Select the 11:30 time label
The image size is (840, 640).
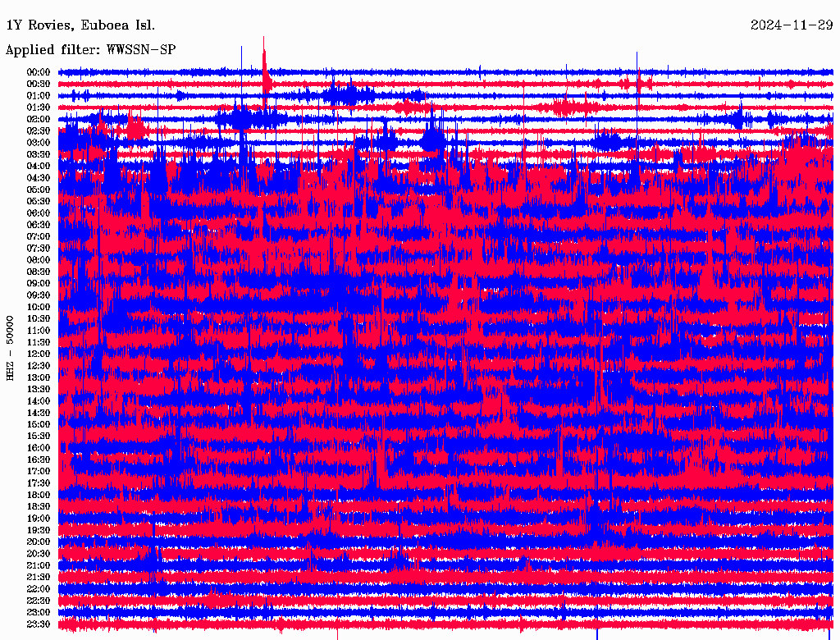(38, 342)
